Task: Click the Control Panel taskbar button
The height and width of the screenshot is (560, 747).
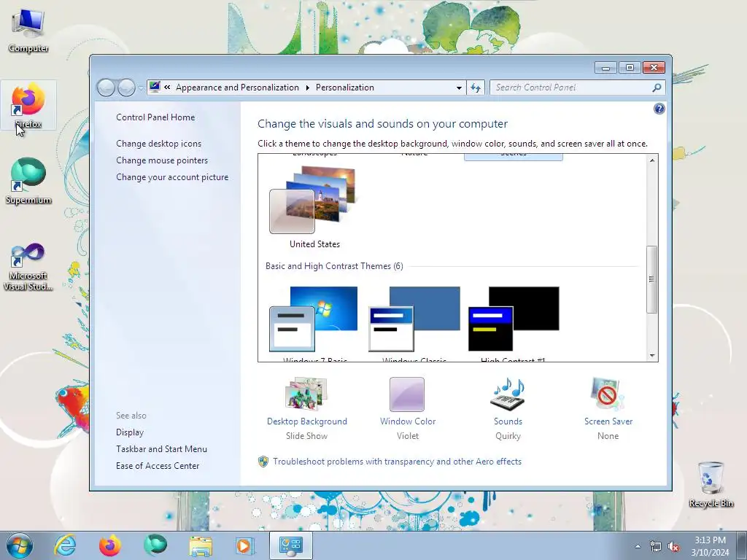Action: tap(290, 545)
